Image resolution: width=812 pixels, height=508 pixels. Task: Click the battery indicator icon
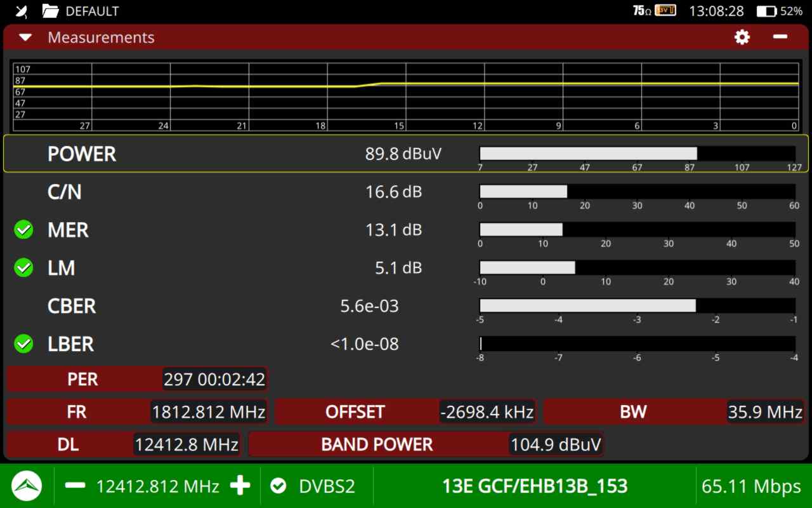tap(766, 11)
